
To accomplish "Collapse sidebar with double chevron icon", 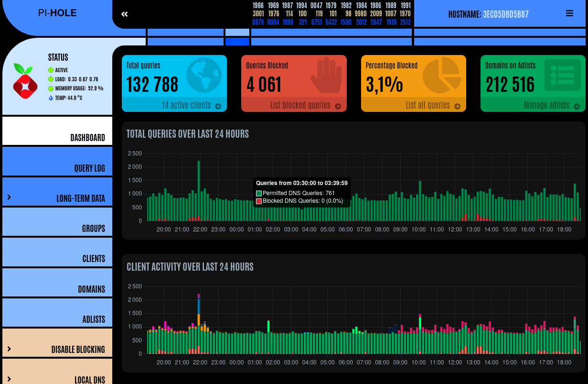I will coord(125,14).
